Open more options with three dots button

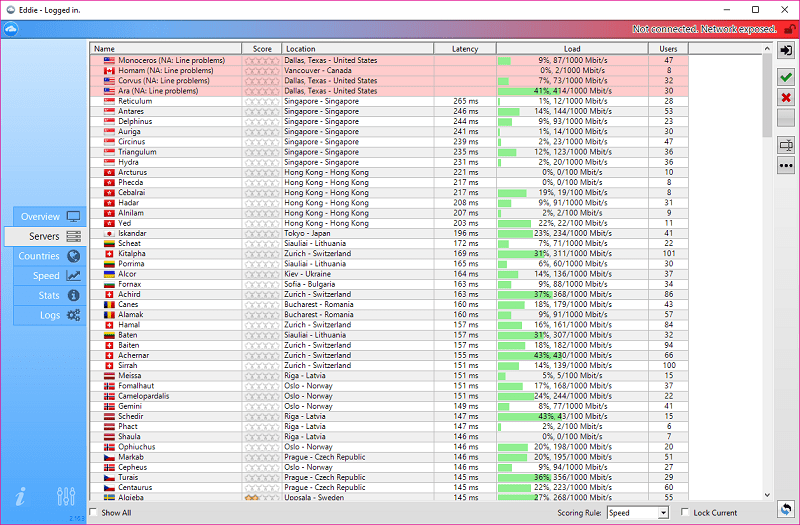(786, 165)
